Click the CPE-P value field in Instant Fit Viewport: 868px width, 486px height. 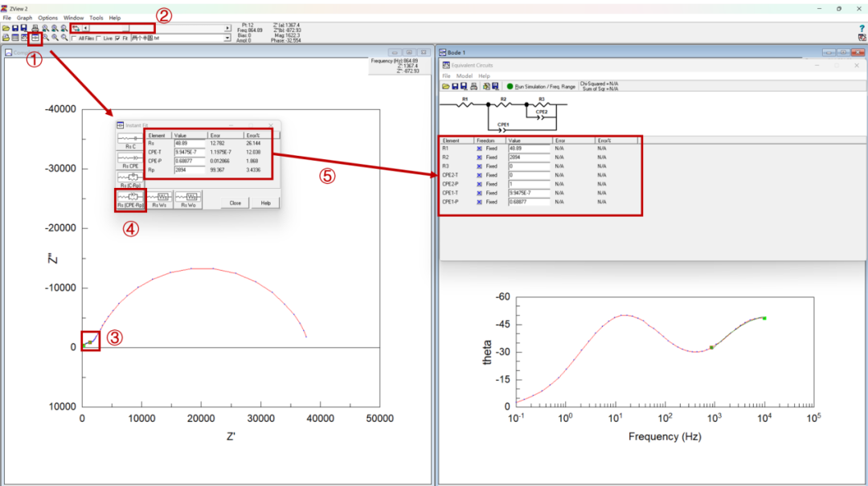click(190, 161)
